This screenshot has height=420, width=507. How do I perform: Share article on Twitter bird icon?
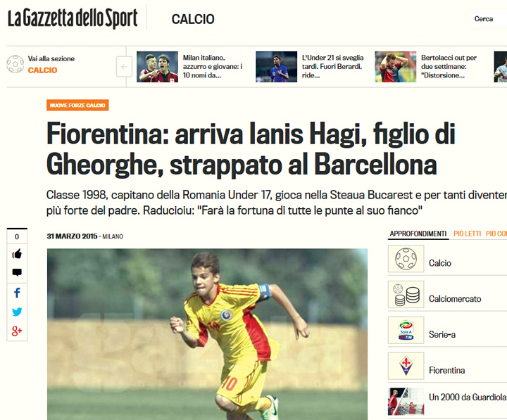pyautogui.click(x=17, y=312)
